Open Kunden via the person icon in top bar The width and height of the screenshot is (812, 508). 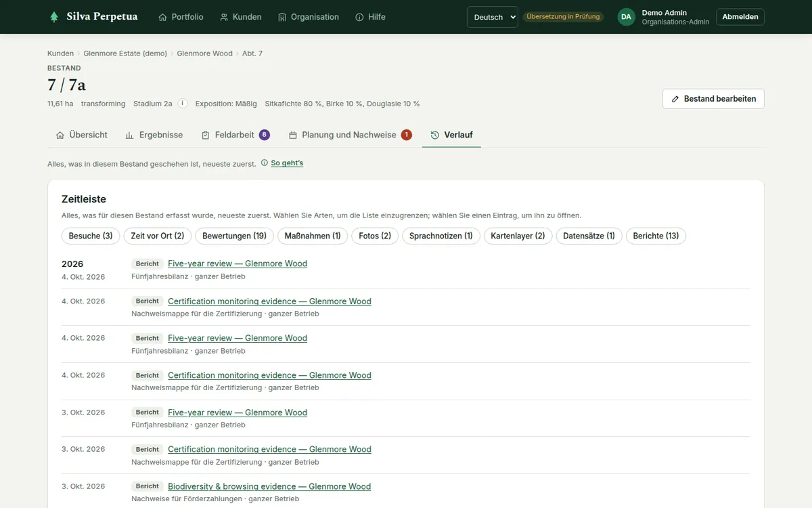click(224, 17)
